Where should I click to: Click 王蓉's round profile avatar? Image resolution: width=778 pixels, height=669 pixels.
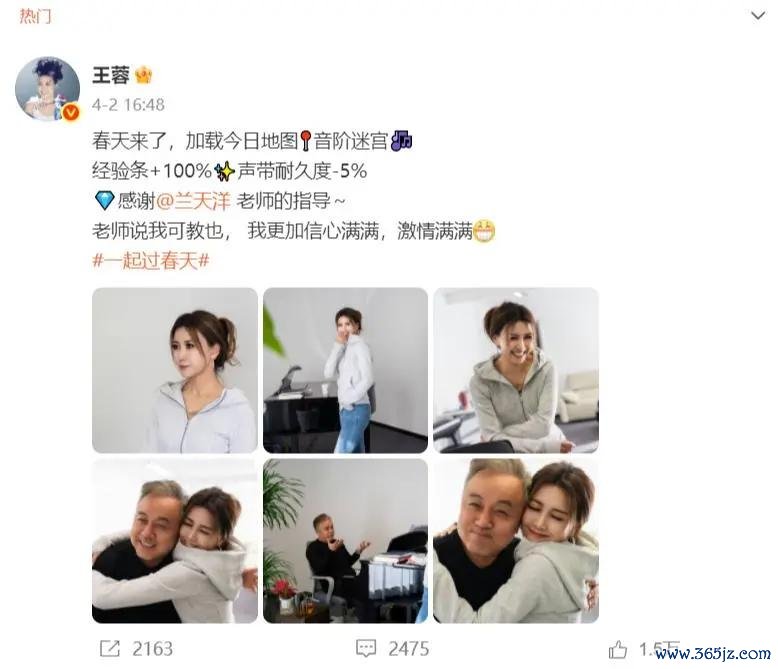(x=48, y=89)
